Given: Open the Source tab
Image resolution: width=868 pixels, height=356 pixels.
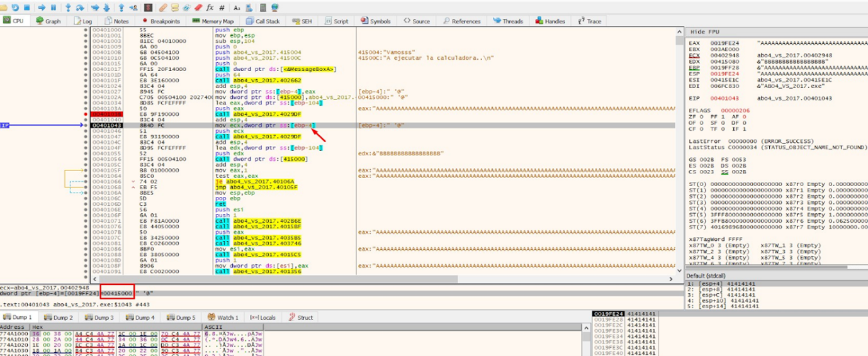Looking at the screenshot, I should click(417, 21).
